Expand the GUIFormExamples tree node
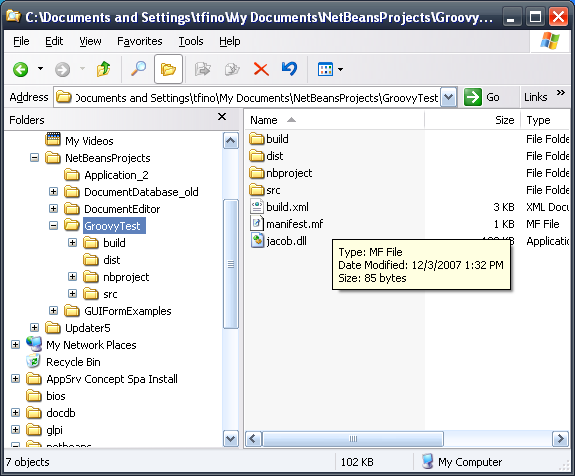Viewport: 575px width, 476px height. [54, 311]
